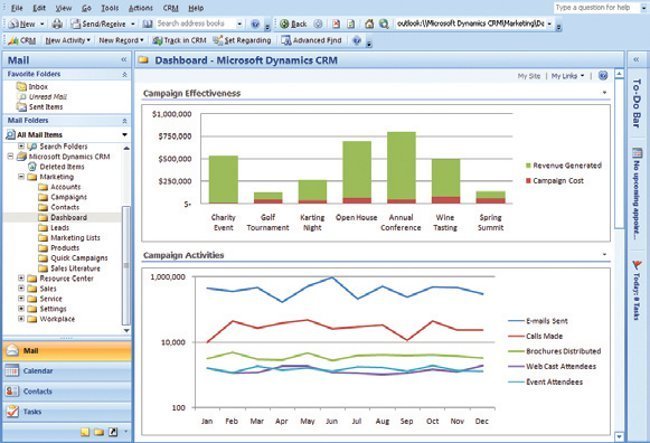The width and height of the screenshot is (650, 443).
Task: Click the Revenue Generated green legend swatch
Action: (x=526, y=166)
